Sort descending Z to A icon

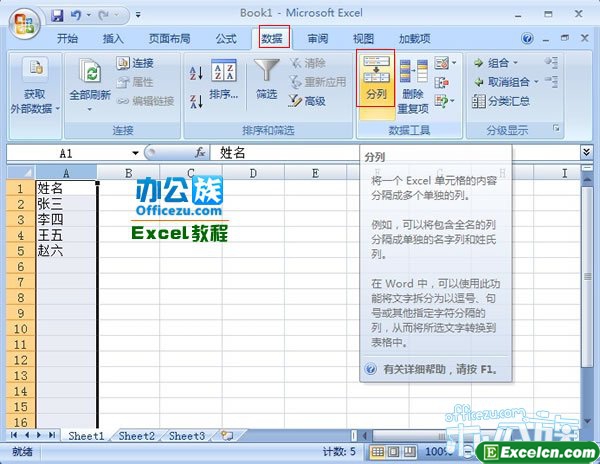[196, 101]
